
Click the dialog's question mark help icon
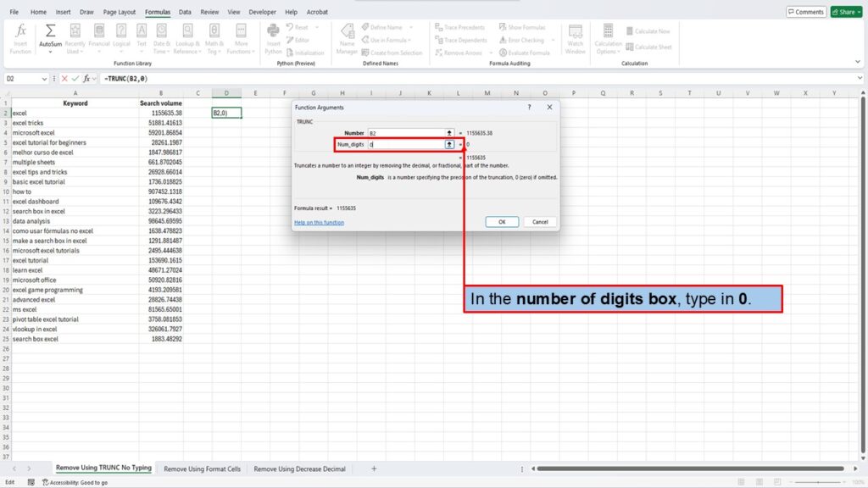(x=529, y=108)
